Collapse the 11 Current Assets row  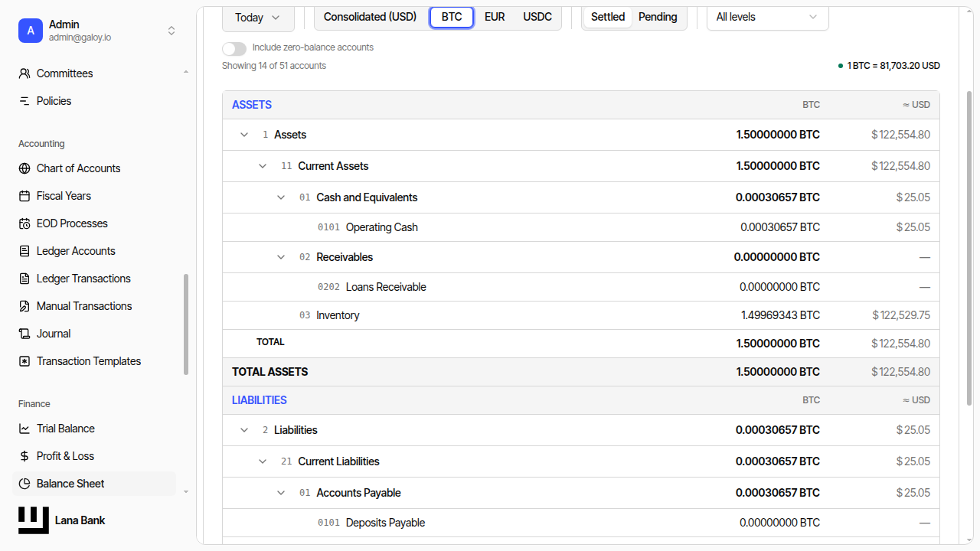(263, 166)
